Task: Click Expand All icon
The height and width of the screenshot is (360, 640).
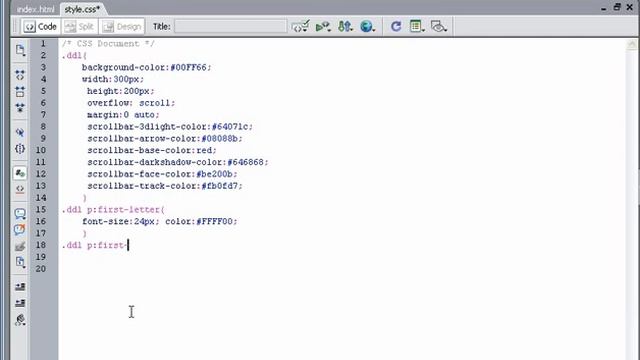Action: tap(20, 107)
